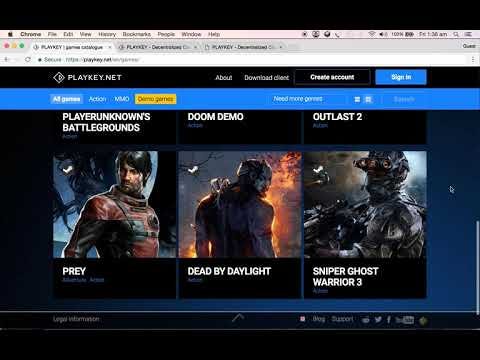
Task: Open Chrome's three-dot menu
Action: [x=473, y=60]
